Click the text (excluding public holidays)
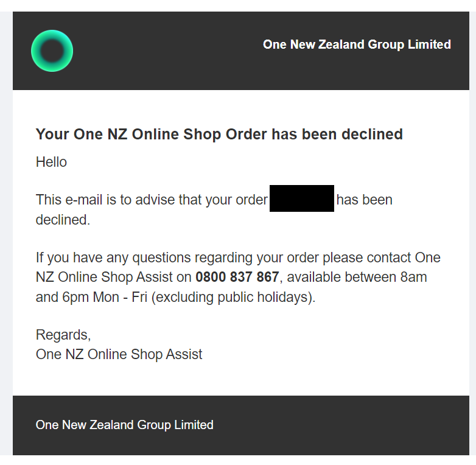Image resolution: width=476 pixels, height=465 pixels. (234, 297)
